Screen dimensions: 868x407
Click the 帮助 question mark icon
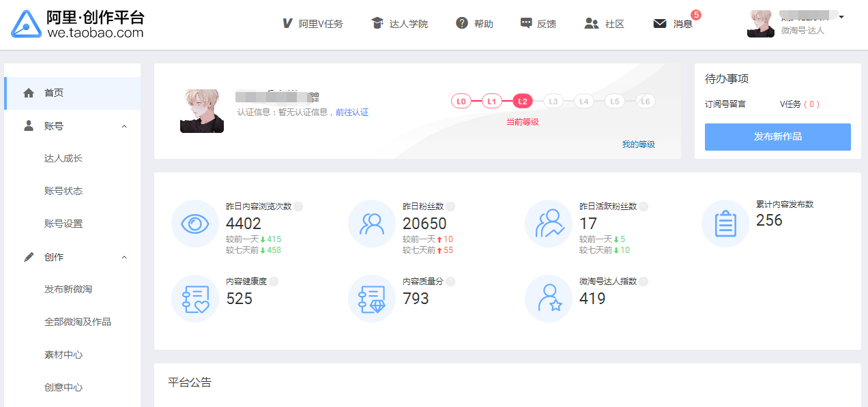coord(462,23)
